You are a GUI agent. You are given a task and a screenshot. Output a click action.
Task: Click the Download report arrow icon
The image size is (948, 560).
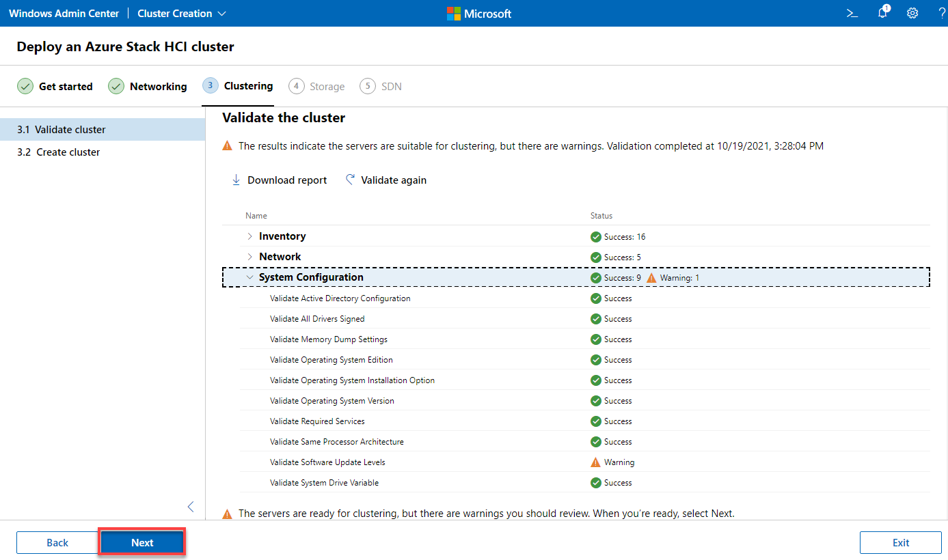[x=236, y=180]
